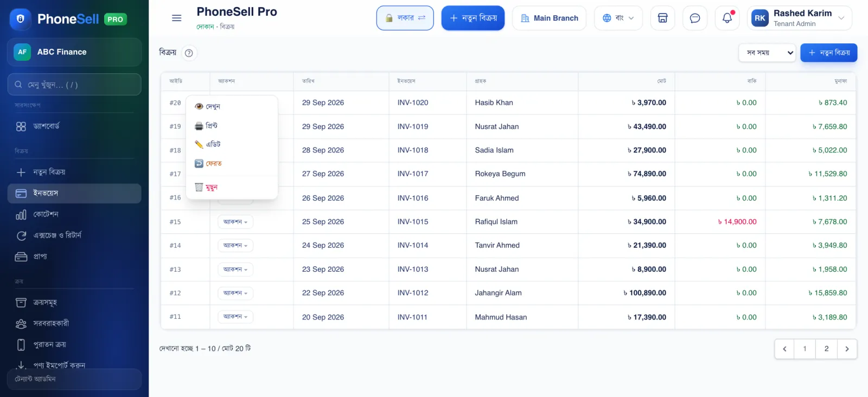Viewport: 868px width, 397px height.
Task: Open এক্সচেঞ্জ ও রিটার্ন in sidebar
Action: pyautogui.click(x=74, y=235)
